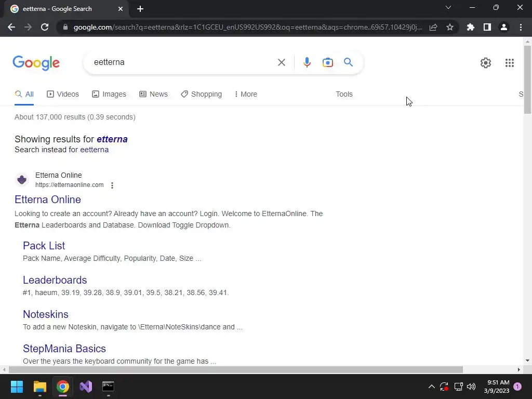
Task: Open the StepMania Basics sitelink
Action: [x=64, y=349]
